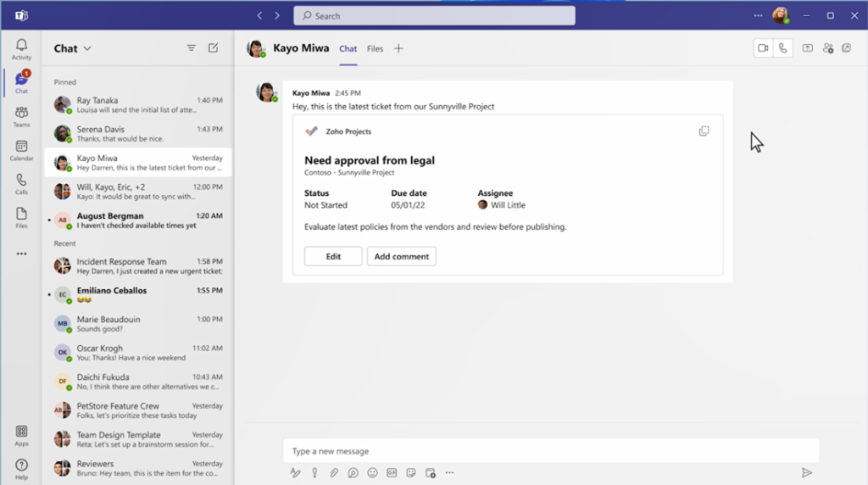Start a video call with Kayo Miwa

pyautogui.click(x=763, y=48)
